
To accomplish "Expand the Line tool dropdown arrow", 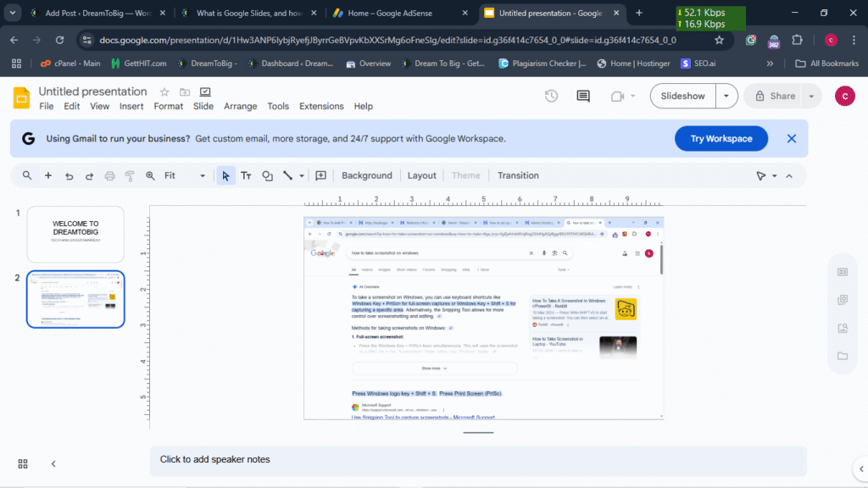I will (x=302, y=175).
